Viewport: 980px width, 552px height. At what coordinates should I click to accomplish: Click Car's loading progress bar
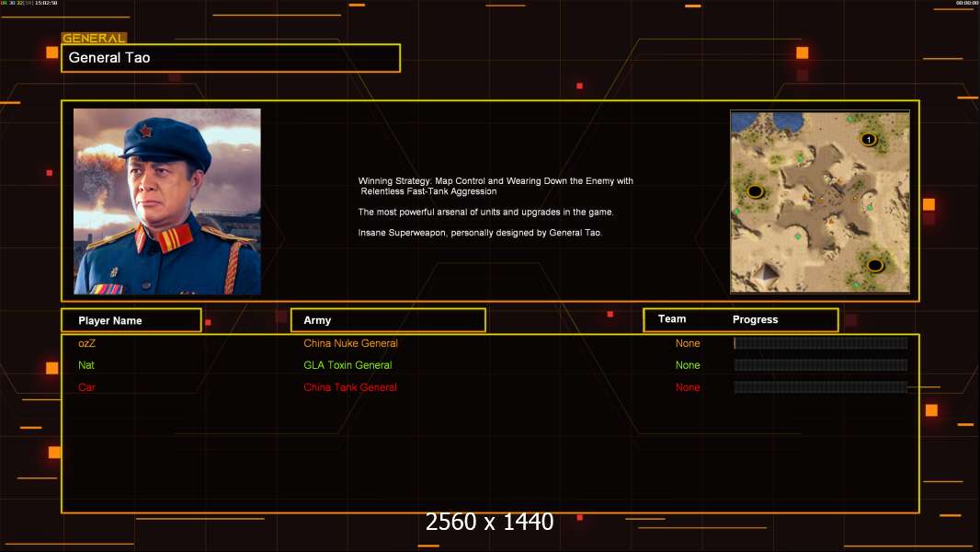[821, 387]
